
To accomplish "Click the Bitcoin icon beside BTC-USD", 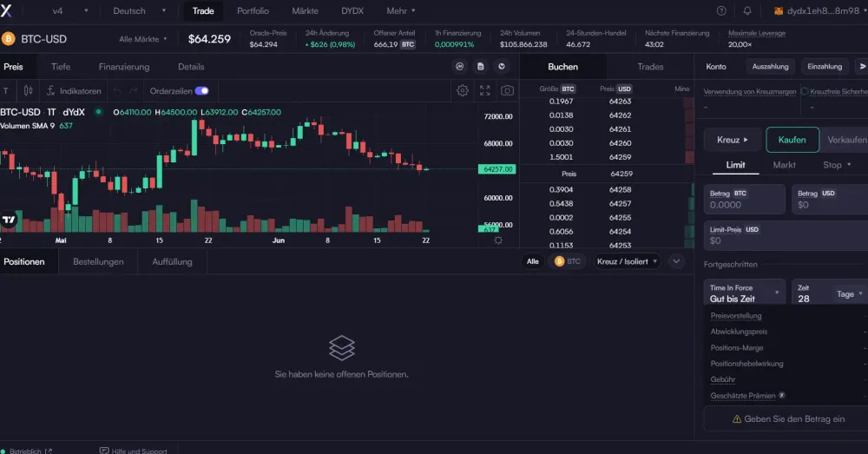I will click(x=9, y=39).
